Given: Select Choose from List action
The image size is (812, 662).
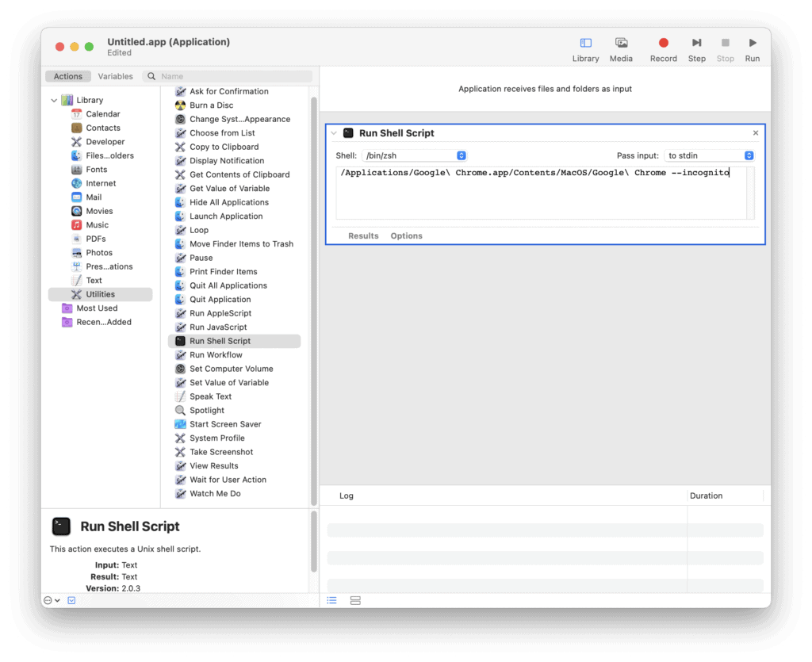Looking at the screenshot, I should tap(222, 133).
